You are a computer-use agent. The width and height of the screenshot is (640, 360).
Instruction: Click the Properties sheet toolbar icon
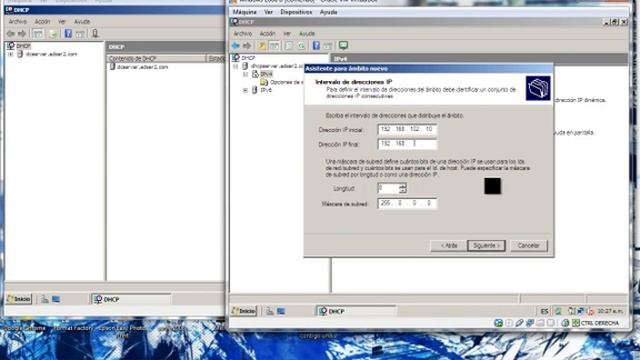(x=289, y=46)
